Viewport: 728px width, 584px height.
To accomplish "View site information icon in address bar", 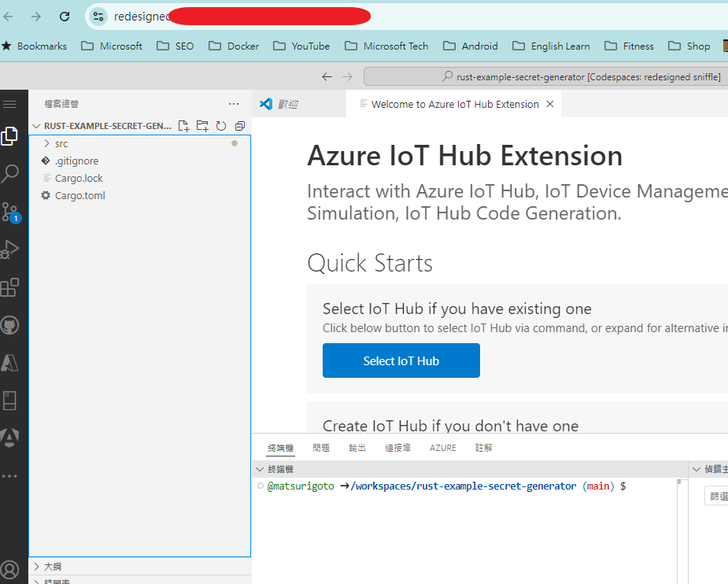I will click(x=98, y=17).
